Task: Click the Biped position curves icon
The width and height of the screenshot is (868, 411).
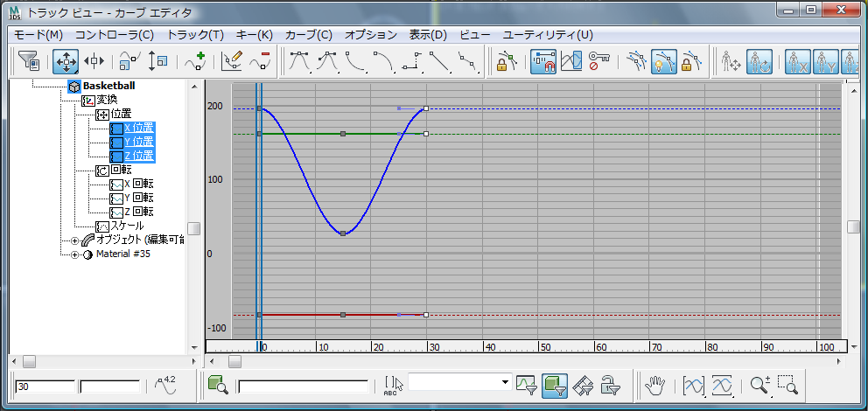Action: [731, 61]
